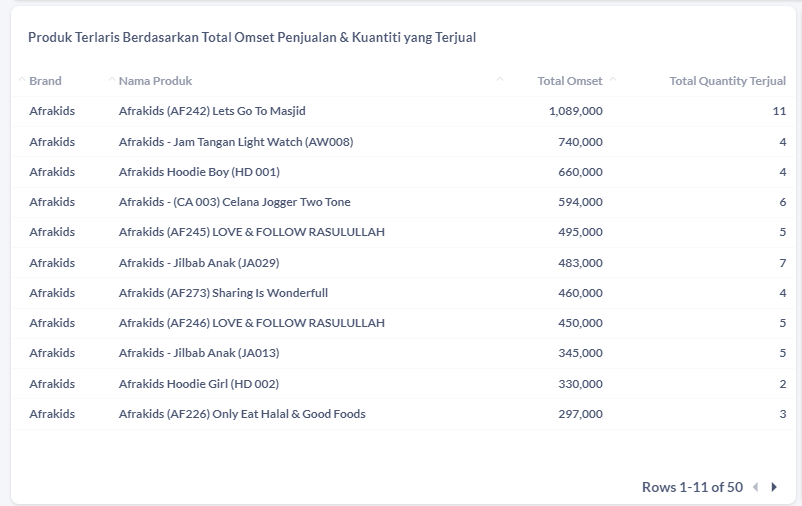Viewport: 802px width, 506px height.
Task: Sort by Total Omset column header
Action: click(x=570, y=81)
